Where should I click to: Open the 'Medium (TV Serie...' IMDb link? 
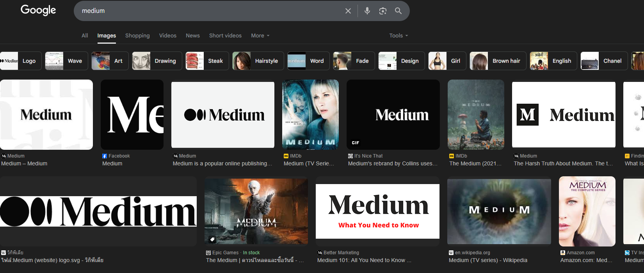point(309,164)
